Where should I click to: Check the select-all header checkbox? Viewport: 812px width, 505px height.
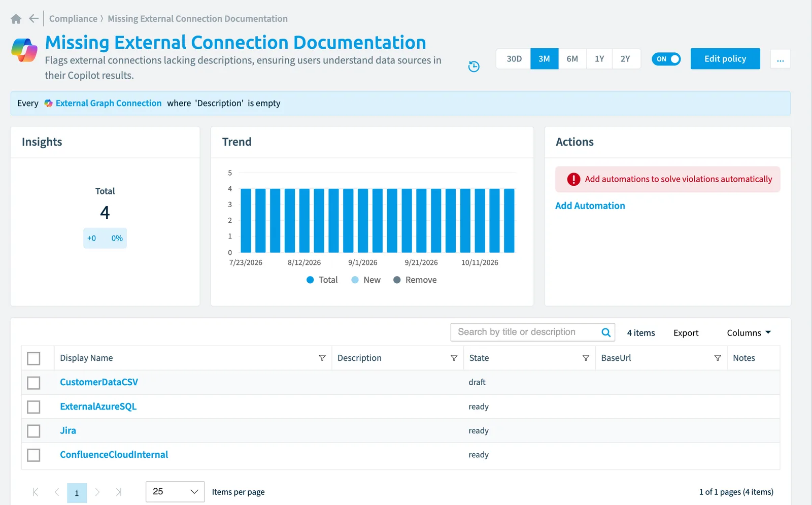pyautogui.click(x=33, y=358)
